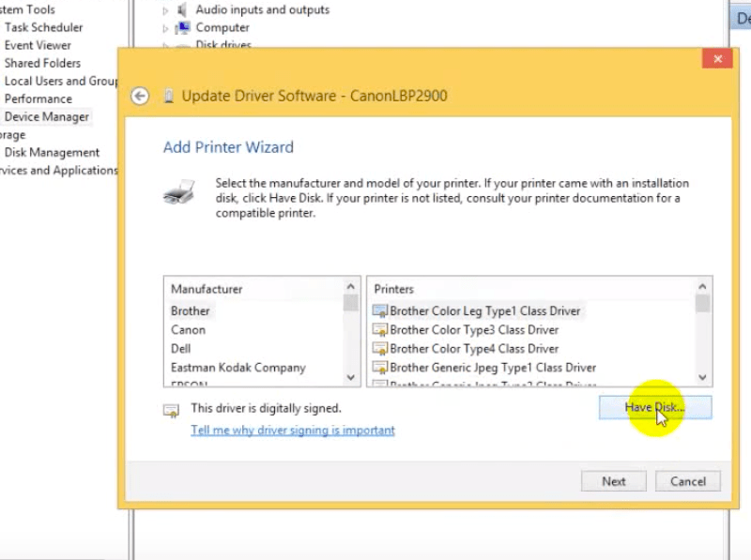Click the Next button
751x560 pixels.
(614, 481)
